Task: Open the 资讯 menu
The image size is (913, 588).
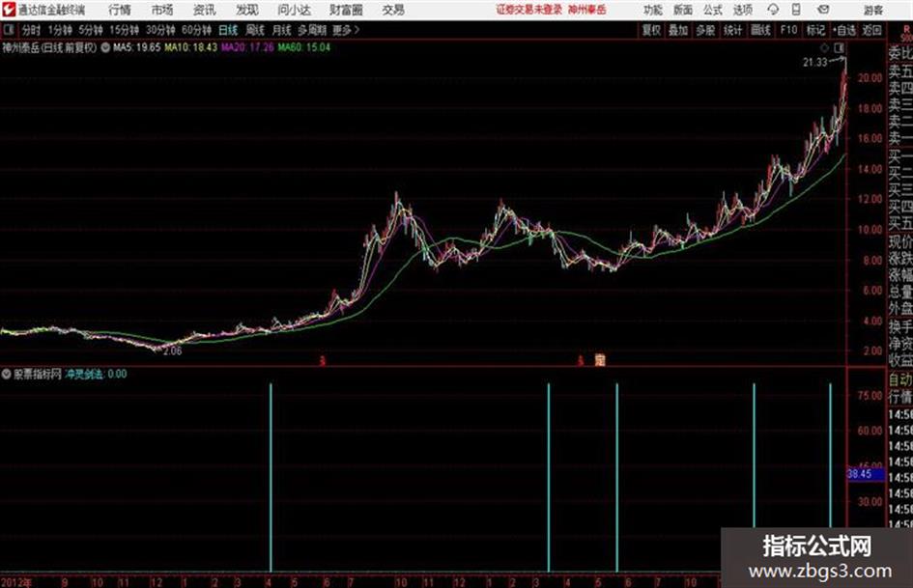Action: pos(205,10)
